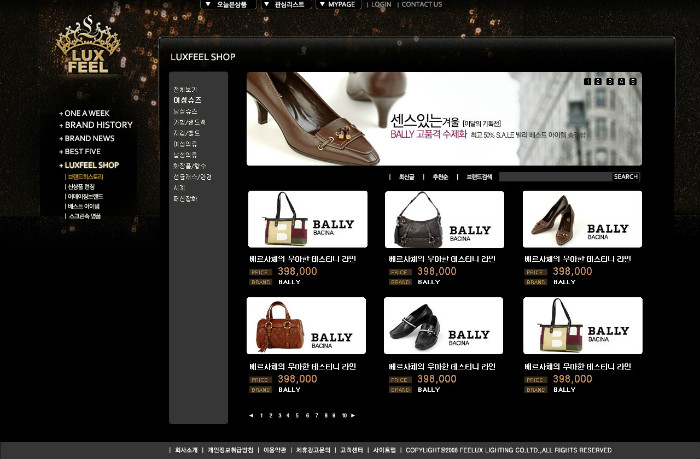The width and height of the screenshot is (700, 459).
Task: Sort by 최신순 filter link
Action: [407, 177]
